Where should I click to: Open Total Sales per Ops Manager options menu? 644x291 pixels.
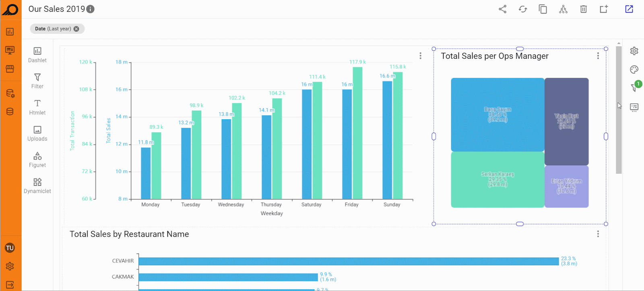(x=598, y=56)
